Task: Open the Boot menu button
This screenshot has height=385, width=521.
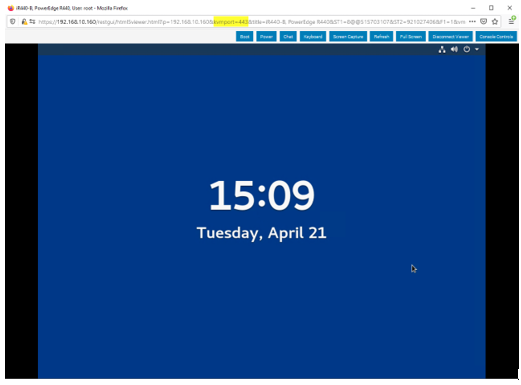Action: [244, 36]
